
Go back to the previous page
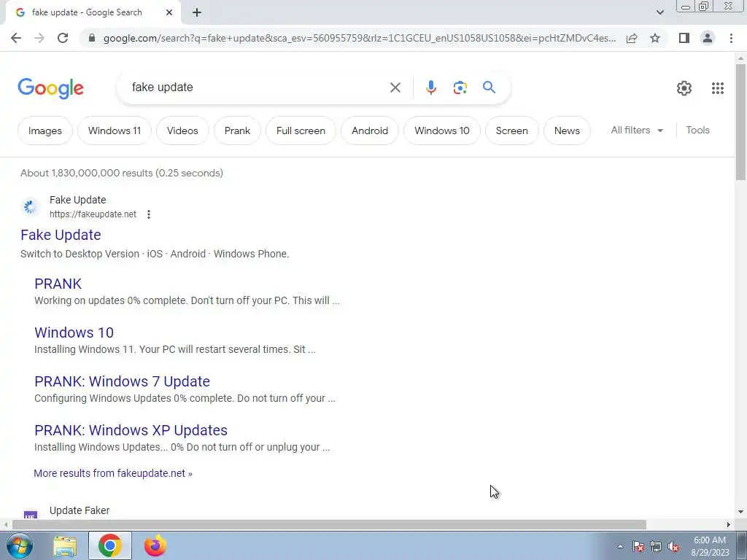click(16, 38)
